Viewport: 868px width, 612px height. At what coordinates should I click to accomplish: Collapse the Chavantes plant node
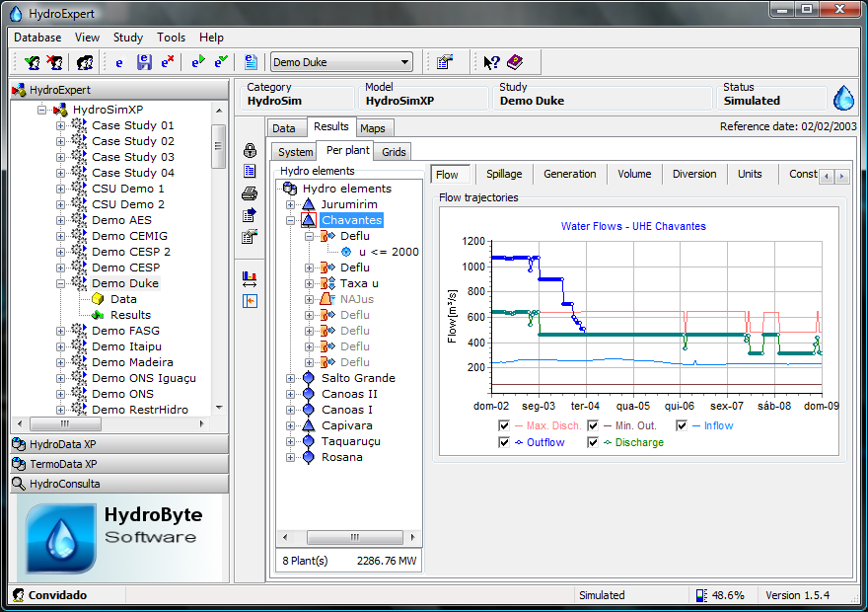[290, 220]
